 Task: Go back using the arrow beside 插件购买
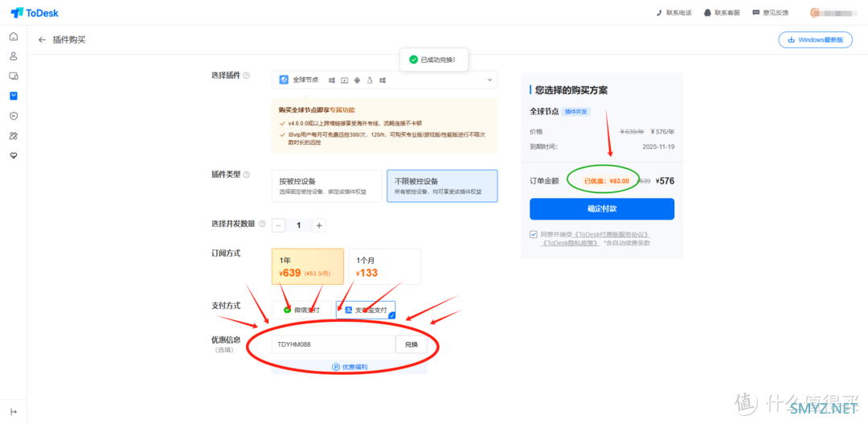(42, 40)
